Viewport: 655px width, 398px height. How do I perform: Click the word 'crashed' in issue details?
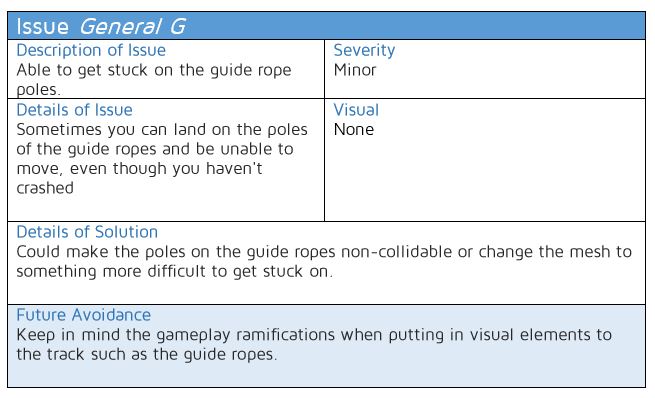click(45, 188)
